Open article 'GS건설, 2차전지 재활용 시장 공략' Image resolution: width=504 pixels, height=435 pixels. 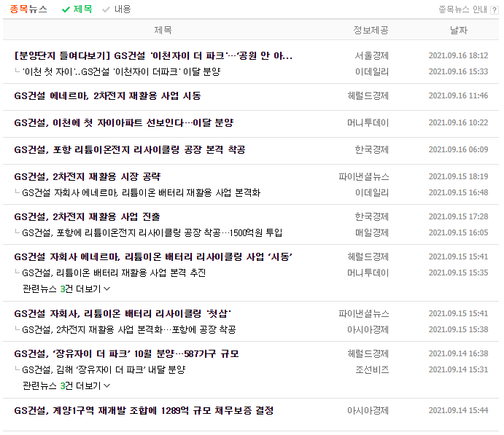click(x=87, y=176)
